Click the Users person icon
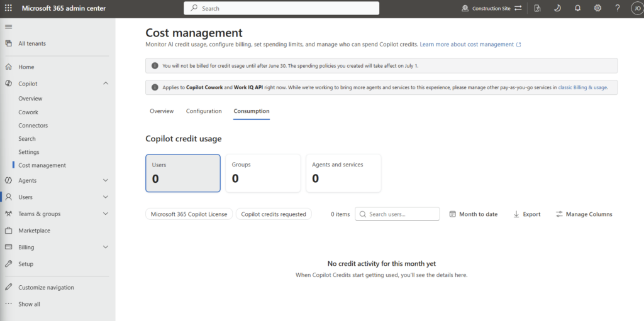644x321 pixels. click(x=8, y=197)
